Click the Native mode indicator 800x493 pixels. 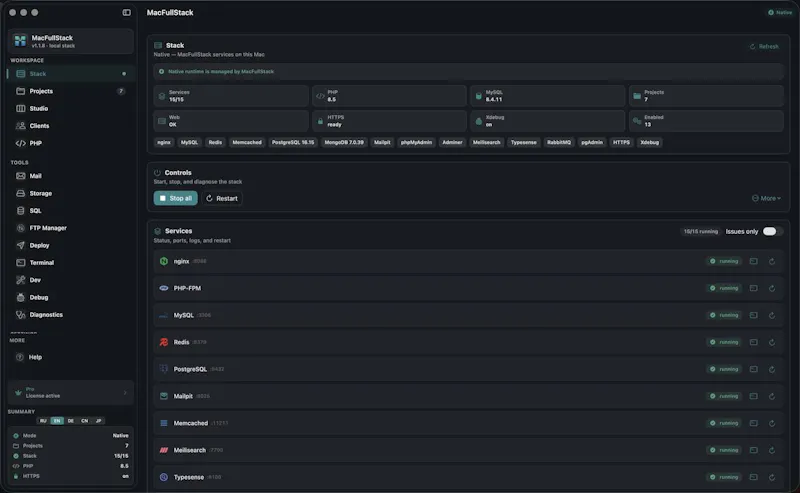coord(780,13)
